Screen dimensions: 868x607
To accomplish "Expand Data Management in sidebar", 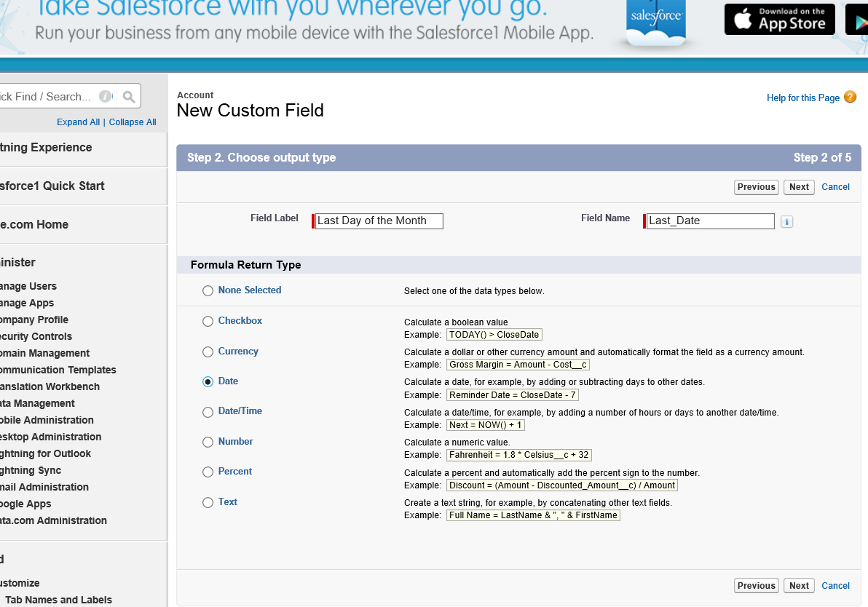I will point(37,403).
